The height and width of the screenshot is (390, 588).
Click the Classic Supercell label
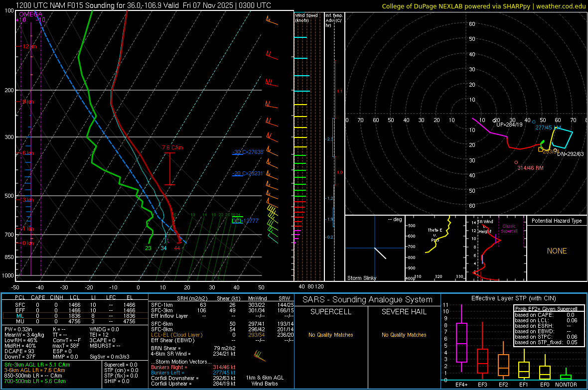tap(509, 229)
